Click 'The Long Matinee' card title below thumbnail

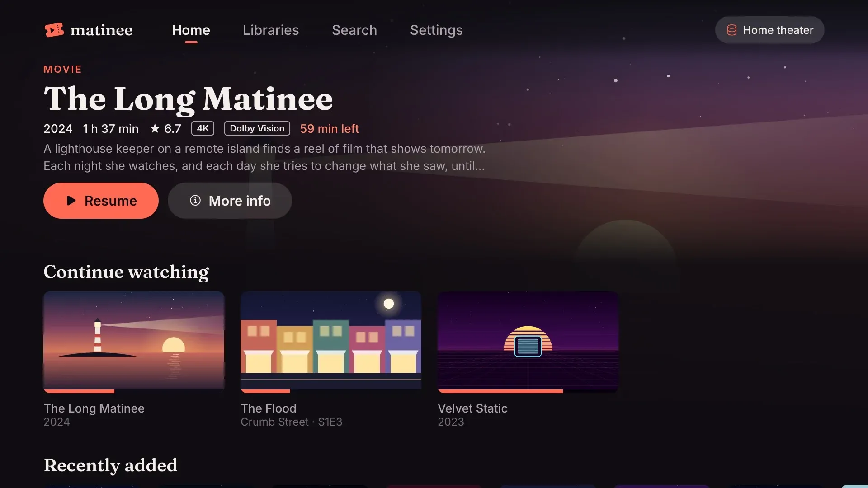point(94,408)
